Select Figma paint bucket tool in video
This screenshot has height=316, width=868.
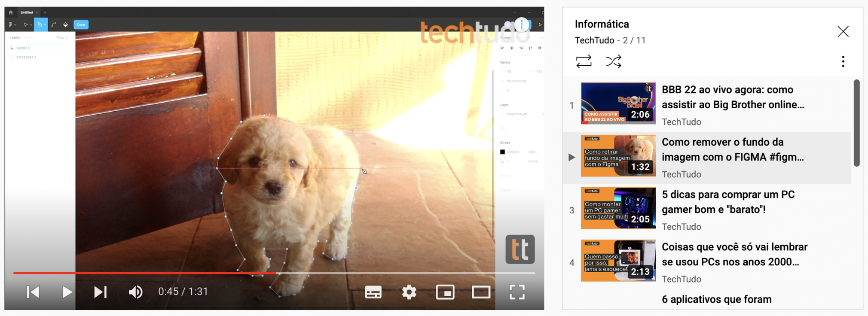(65, 24)
